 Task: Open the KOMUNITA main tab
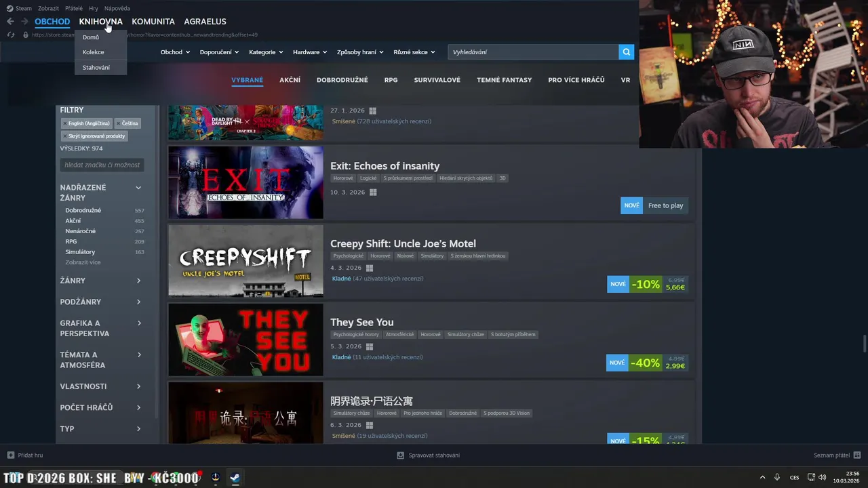click(x=153, y=22)
